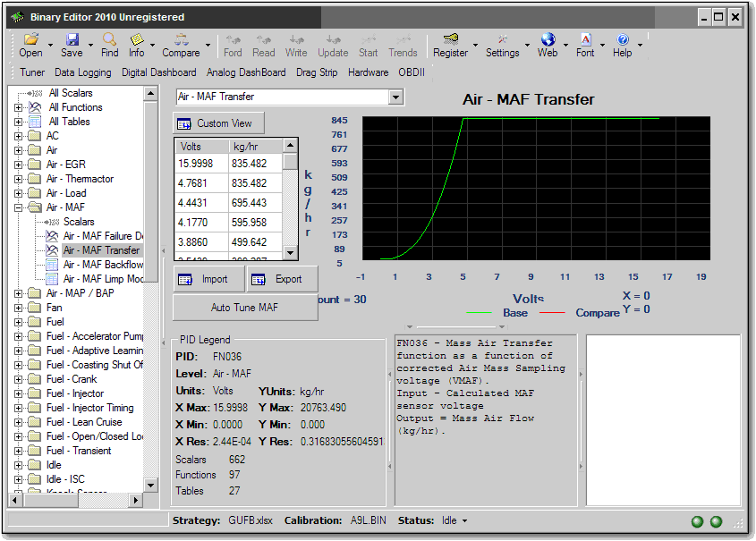Open the OBDII tab
Screen dimensions: 756x541
412,72
